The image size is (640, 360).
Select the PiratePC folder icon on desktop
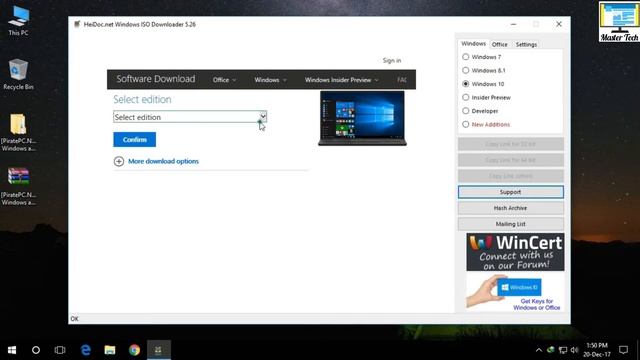18,132
